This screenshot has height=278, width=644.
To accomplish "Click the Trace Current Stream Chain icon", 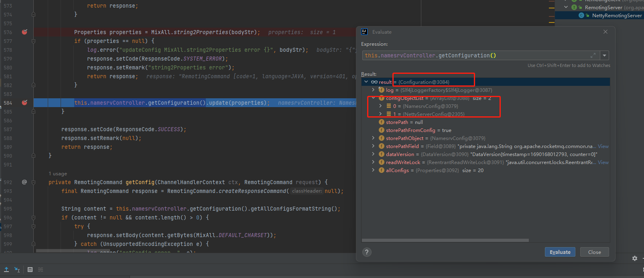I will pyautogui.click(x=41, y=270).
